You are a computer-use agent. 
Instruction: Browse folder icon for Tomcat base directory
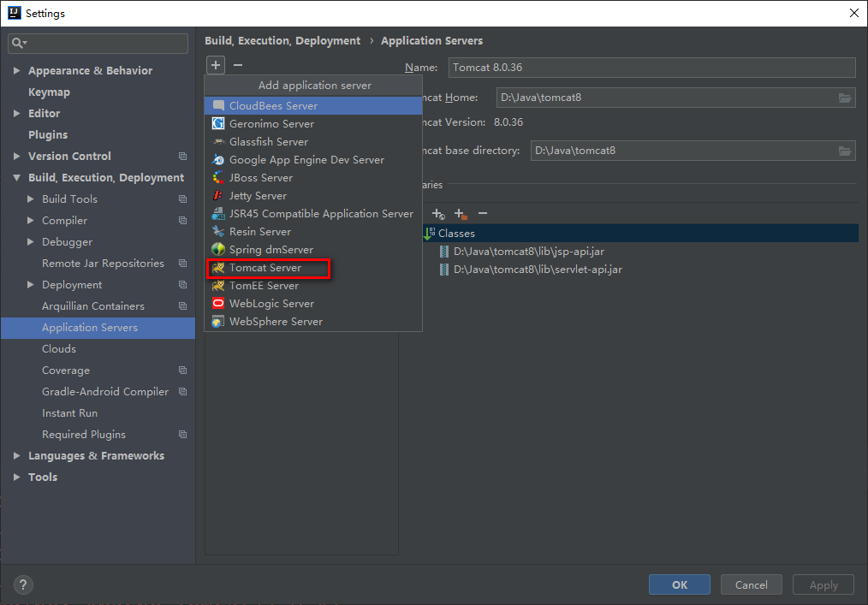845,151
